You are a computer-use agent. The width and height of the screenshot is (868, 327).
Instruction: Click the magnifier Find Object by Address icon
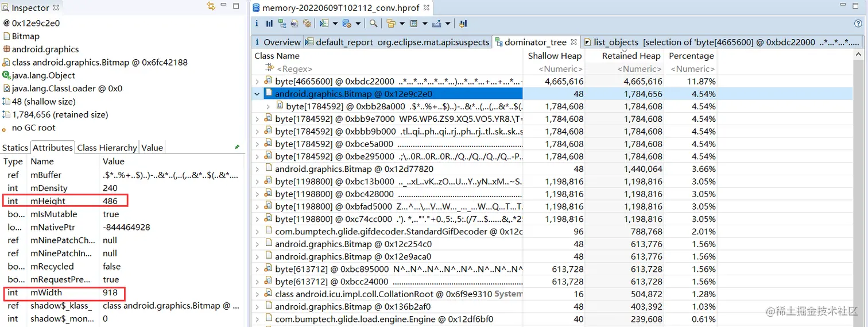pos(373,24)
